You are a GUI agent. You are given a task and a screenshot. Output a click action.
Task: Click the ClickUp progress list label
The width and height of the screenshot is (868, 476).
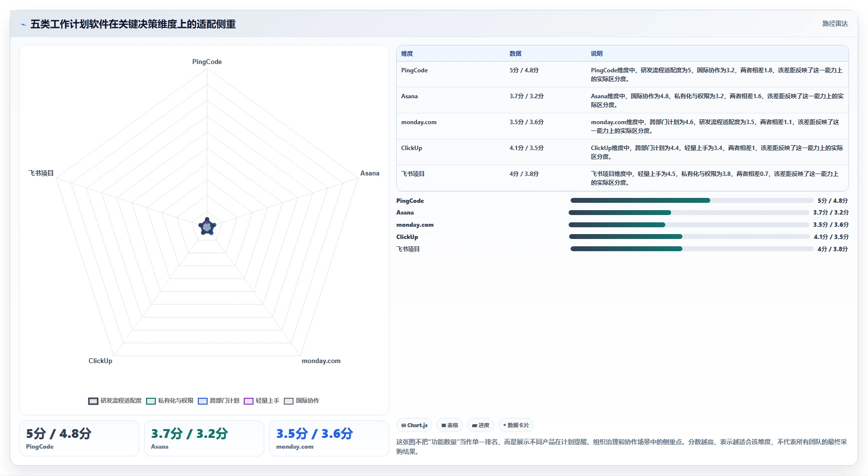coord(407,237)
